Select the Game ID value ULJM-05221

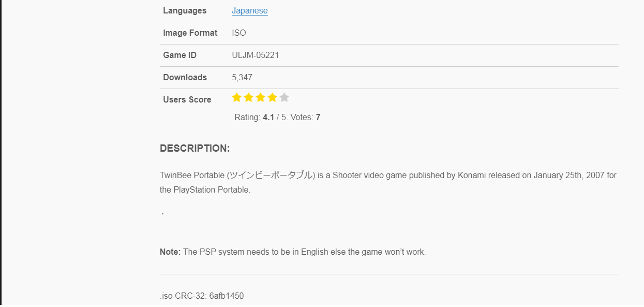(255, 55)
